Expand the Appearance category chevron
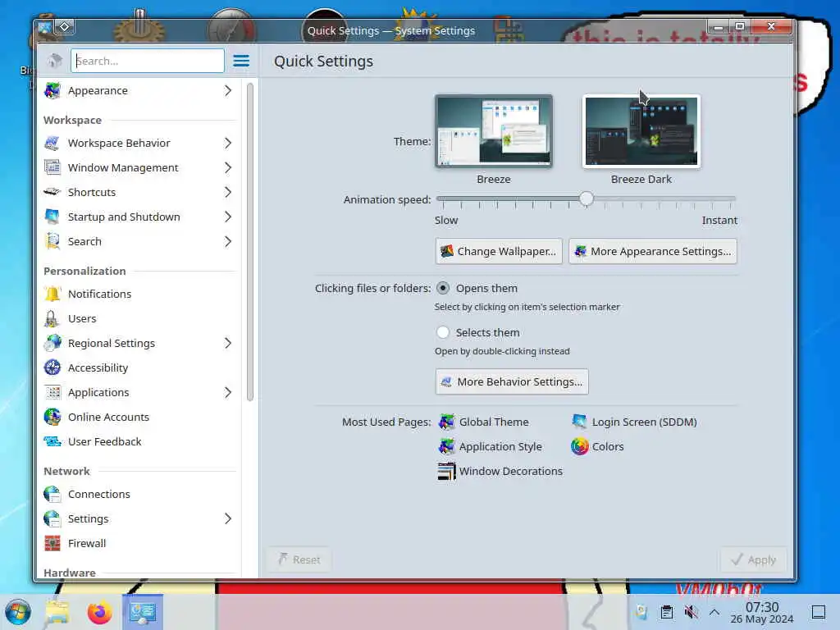This screenshot has width=840, height=630. tap(228, 90)
